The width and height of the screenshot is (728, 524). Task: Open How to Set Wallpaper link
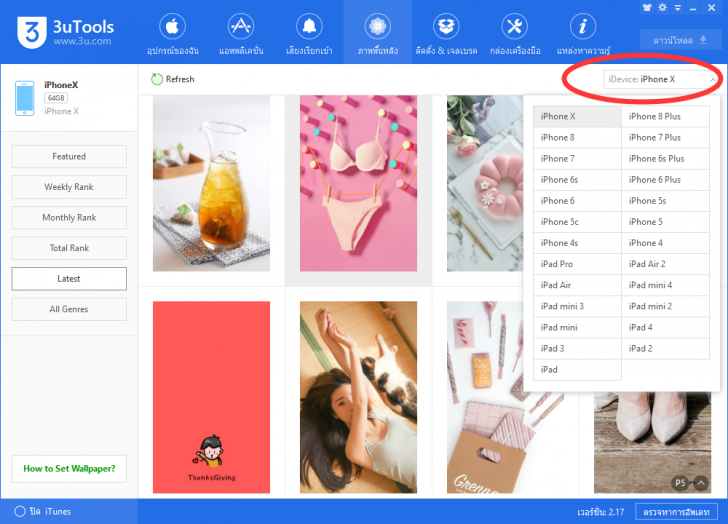(x=69, y=469)
